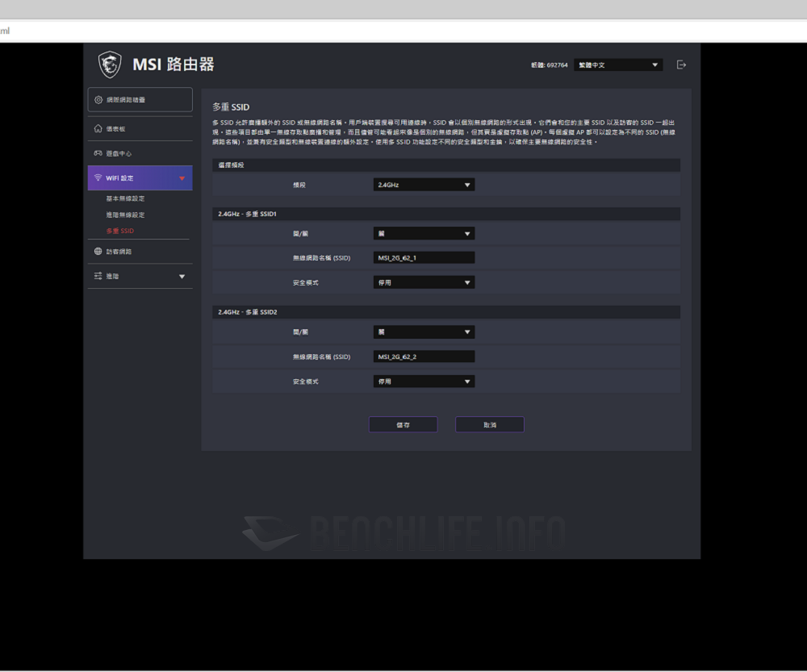Enable security mode for SSID1
The height and width of the screenshot is (672, 807).
[x=424, y=282]
